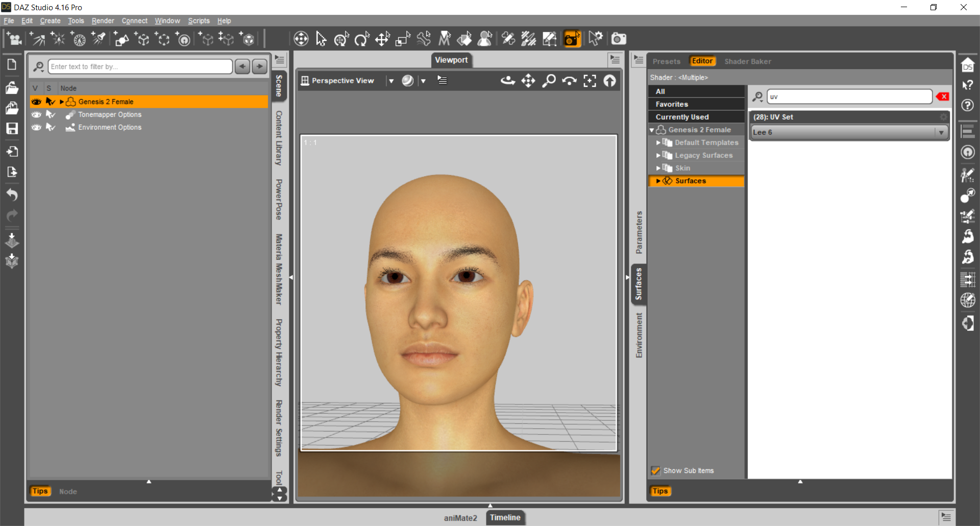Click the Frame view icon in viewport

590,81
